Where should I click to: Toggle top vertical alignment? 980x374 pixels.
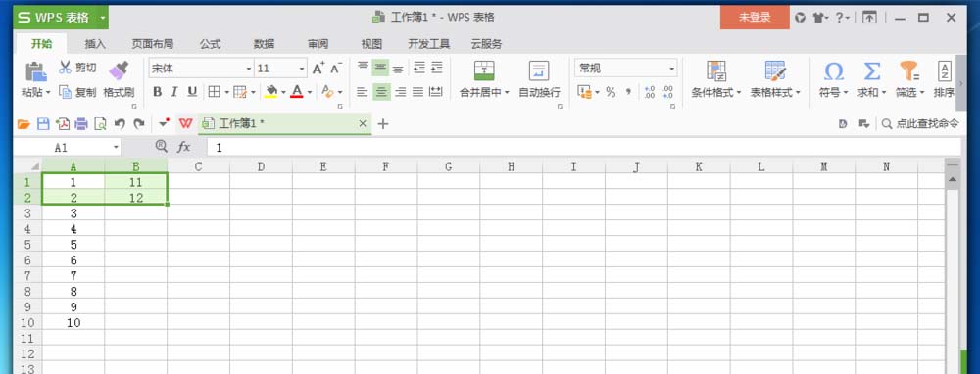pos(364,68)
